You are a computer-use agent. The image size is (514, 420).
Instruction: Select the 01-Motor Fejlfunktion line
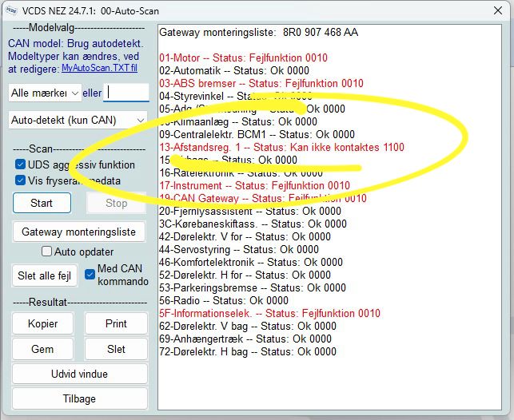coord(244,58)
